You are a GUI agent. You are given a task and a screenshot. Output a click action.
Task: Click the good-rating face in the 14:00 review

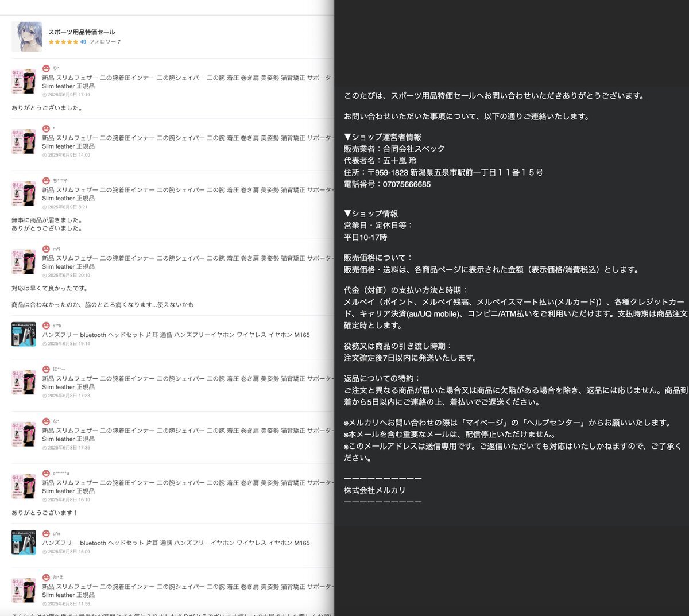pyautogui.click(x=46, y=129)
